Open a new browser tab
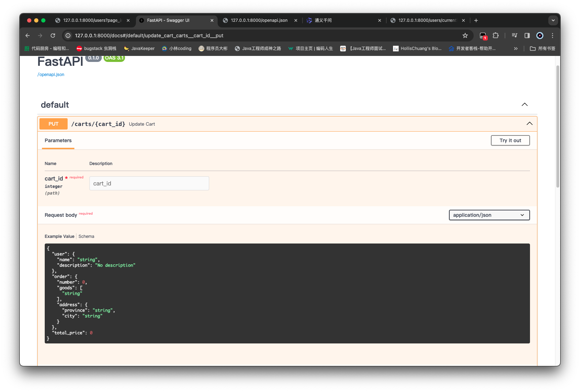 [476, 20]
